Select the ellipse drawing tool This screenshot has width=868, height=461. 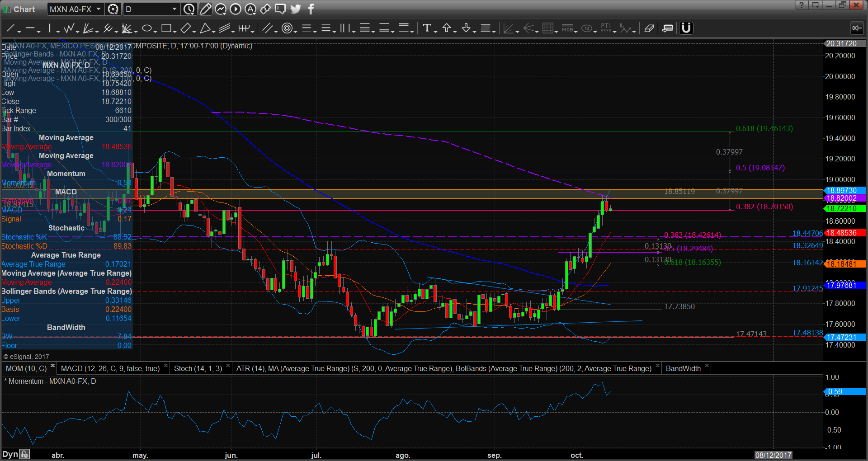[x=147, y=28]
